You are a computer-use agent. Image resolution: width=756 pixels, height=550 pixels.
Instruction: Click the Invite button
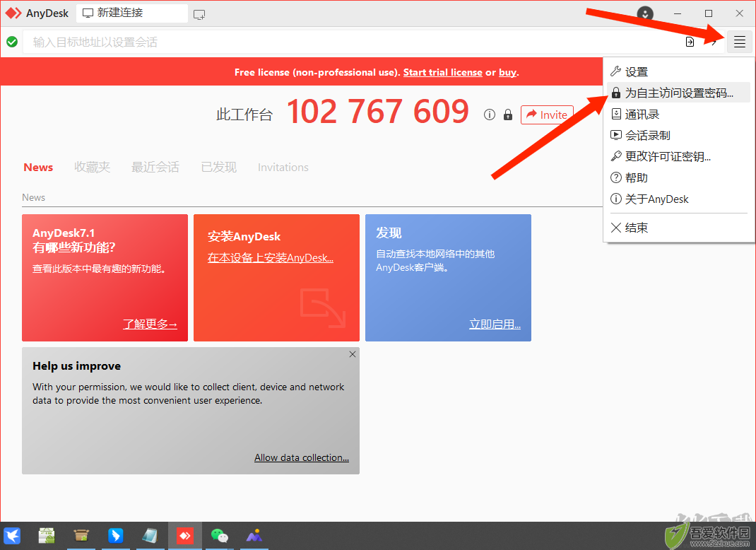547,115
